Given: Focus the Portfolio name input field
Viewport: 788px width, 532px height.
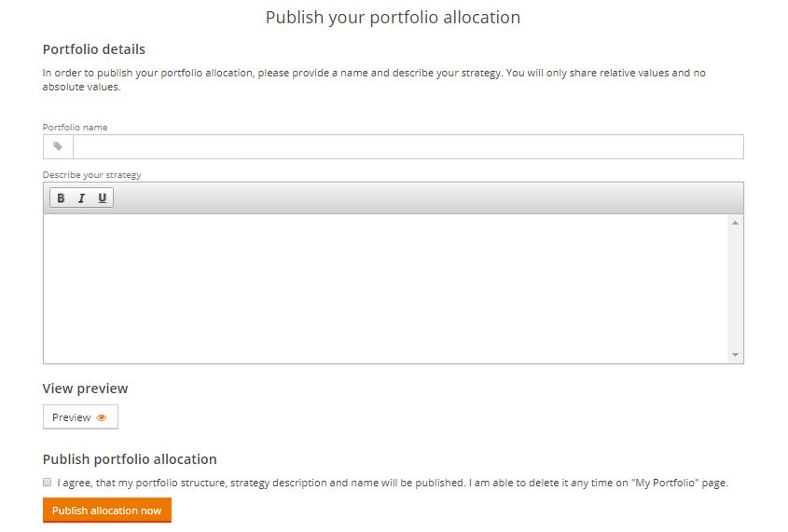Looking at the screenshot, I should 408,147.
